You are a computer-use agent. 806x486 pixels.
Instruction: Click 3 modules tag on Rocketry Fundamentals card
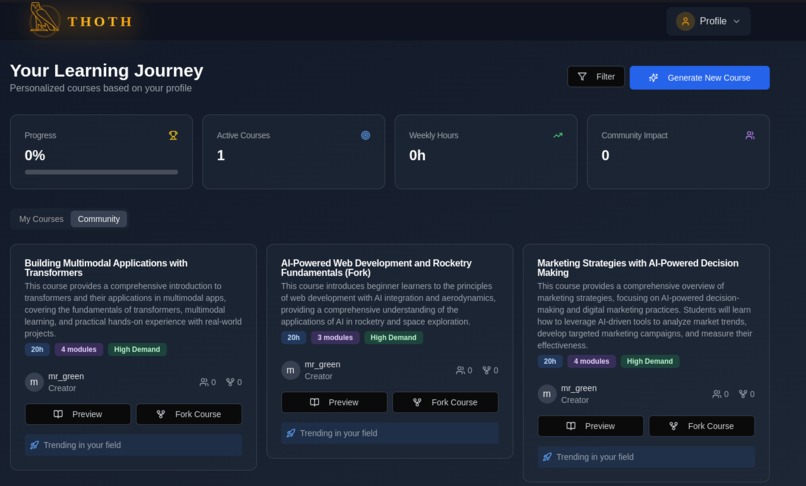click(x=335, y=337)
